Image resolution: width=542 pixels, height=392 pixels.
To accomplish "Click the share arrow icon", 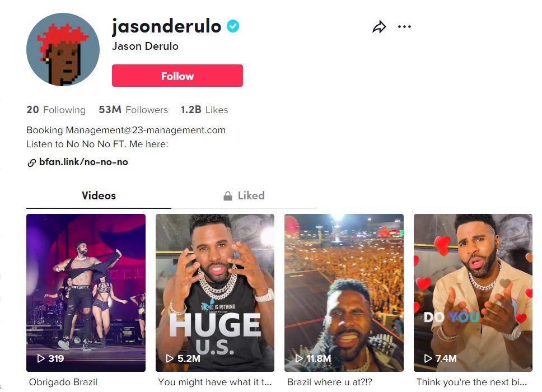I will 379,27.
